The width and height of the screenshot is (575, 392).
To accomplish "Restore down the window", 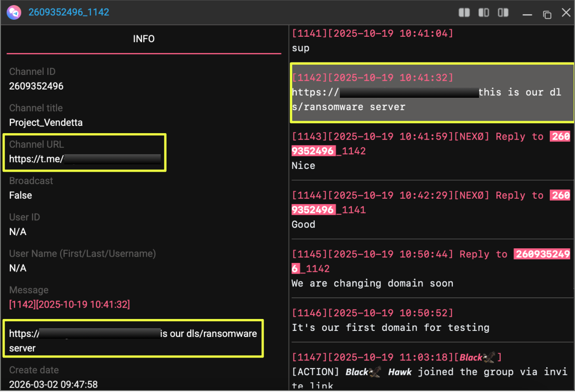I will (547, 14).
